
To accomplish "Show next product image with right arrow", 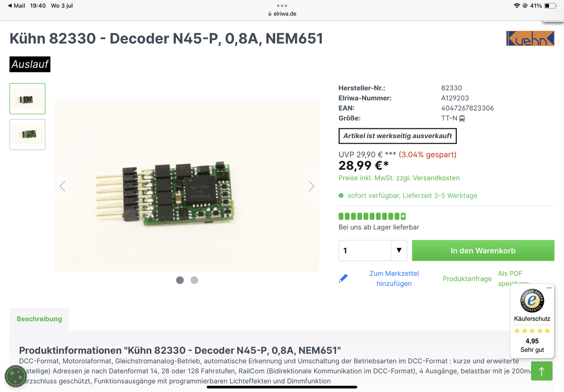I will pos(312,186).
